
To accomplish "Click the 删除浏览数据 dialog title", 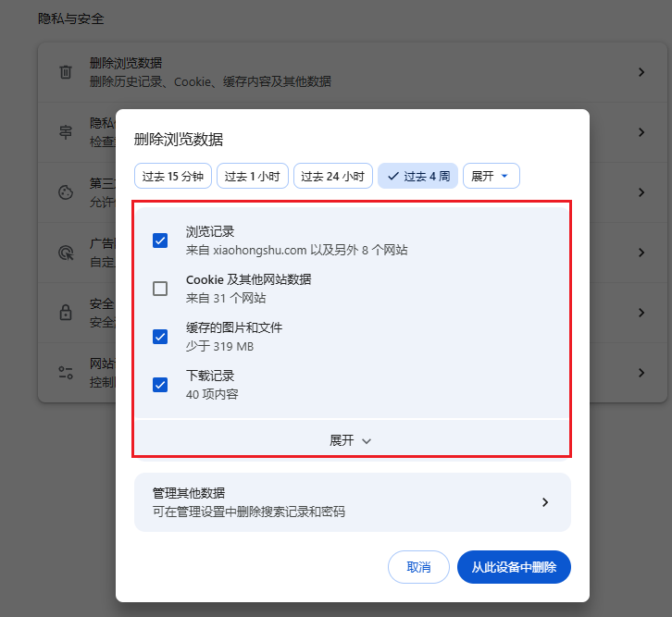I will coord(179,140).
